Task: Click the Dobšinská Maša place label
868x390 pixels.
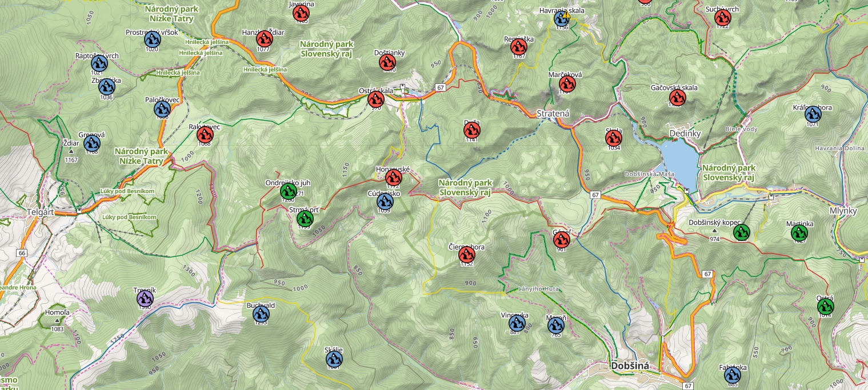Action: coord(650,174)
